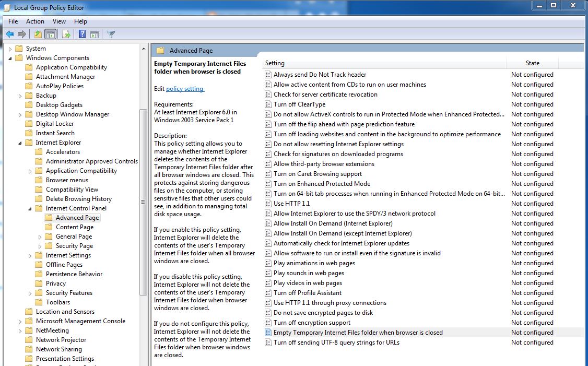Expand the Security Page node
This screenshot has width=588, height=366.
click(40, 246)
